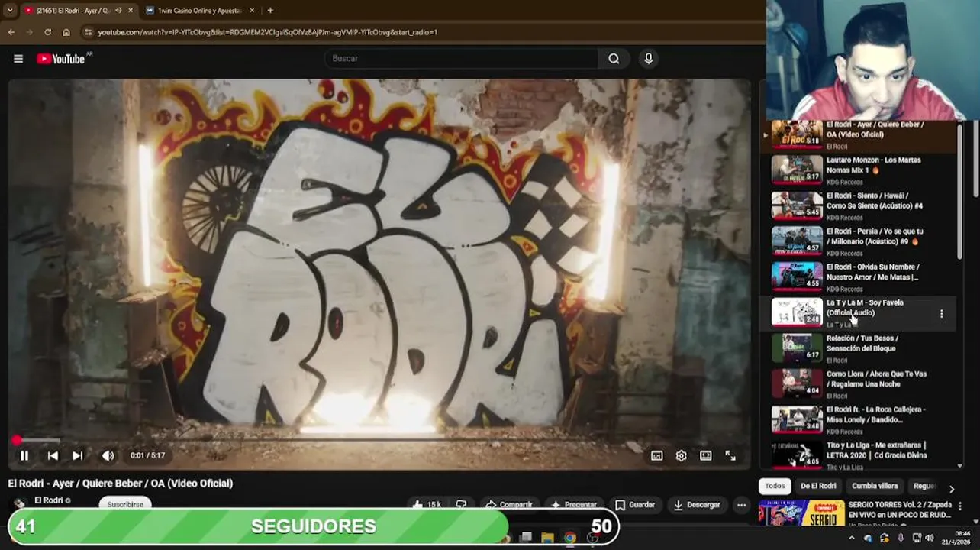Open a new browser tab
Screen dimensions: 980x550
pos(270,11)
